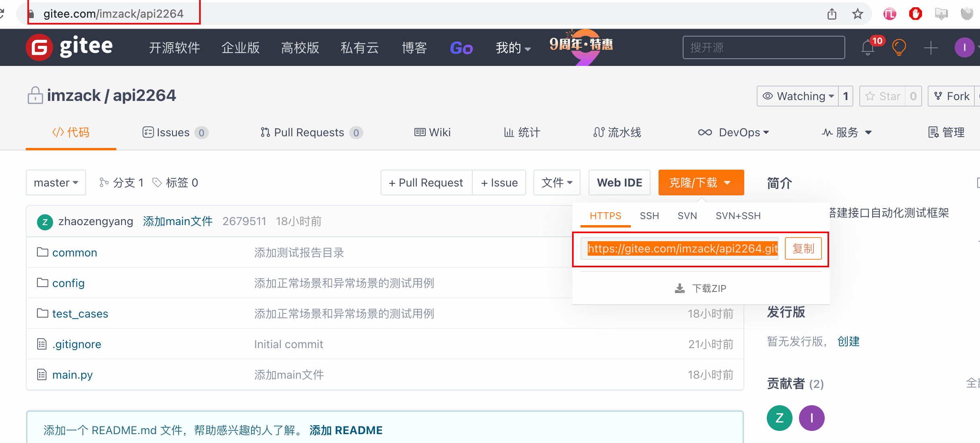Toggle the Watching eye button
The image size is (980, 443).
click(798, 96)
